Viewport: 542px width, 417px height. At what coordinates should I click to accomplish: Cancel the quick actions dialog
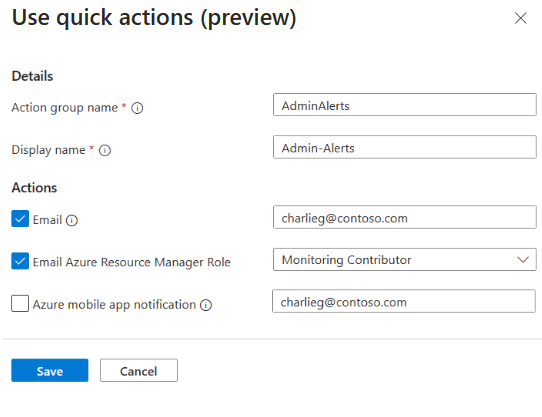139,370
